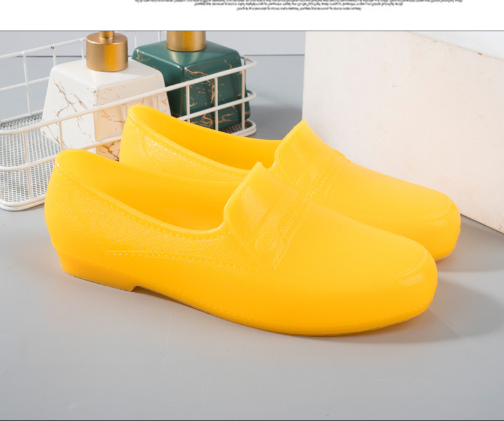Click the stitched seam on the front shoe side
Viewport: 504px width, 421px height.
click(159, 253)
